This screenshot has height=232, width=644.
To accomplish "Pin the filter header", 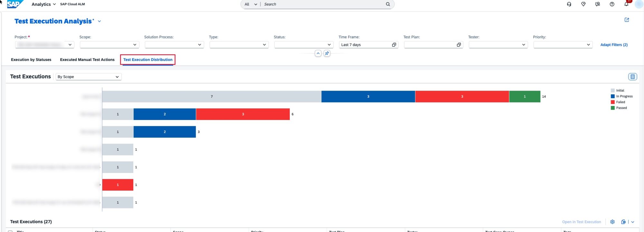I will coord(327,53).
